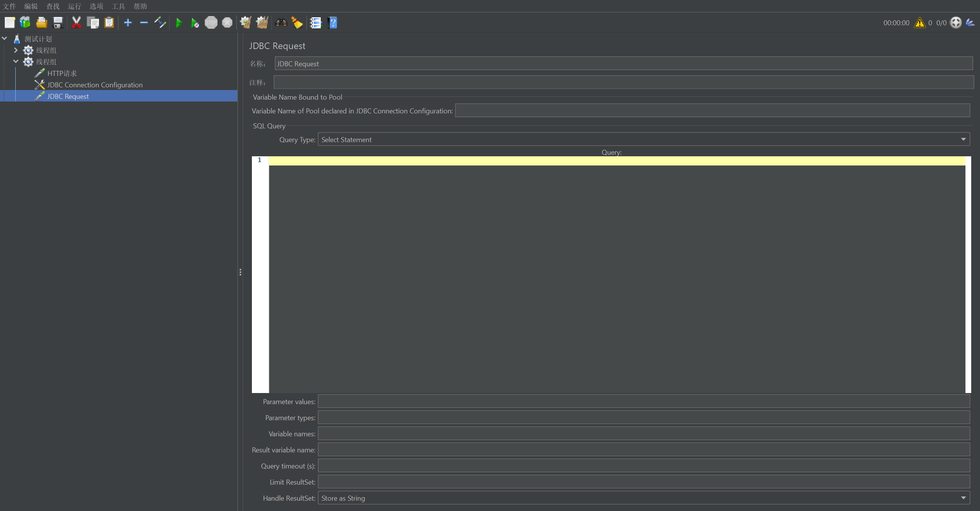The height and width of the screenshot is (511, 980).
Task: Clear all results icon
Action: (262, 23)
